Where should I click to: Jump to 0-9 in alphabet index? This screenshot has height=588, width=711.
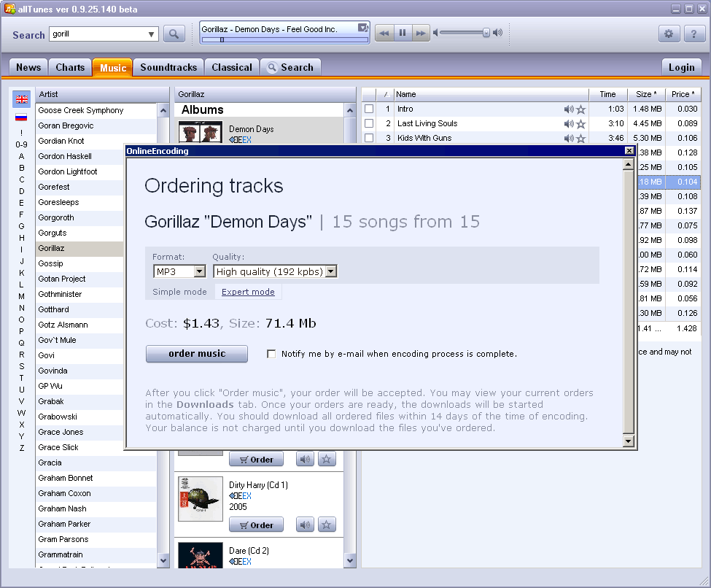(x=21, y=144)
